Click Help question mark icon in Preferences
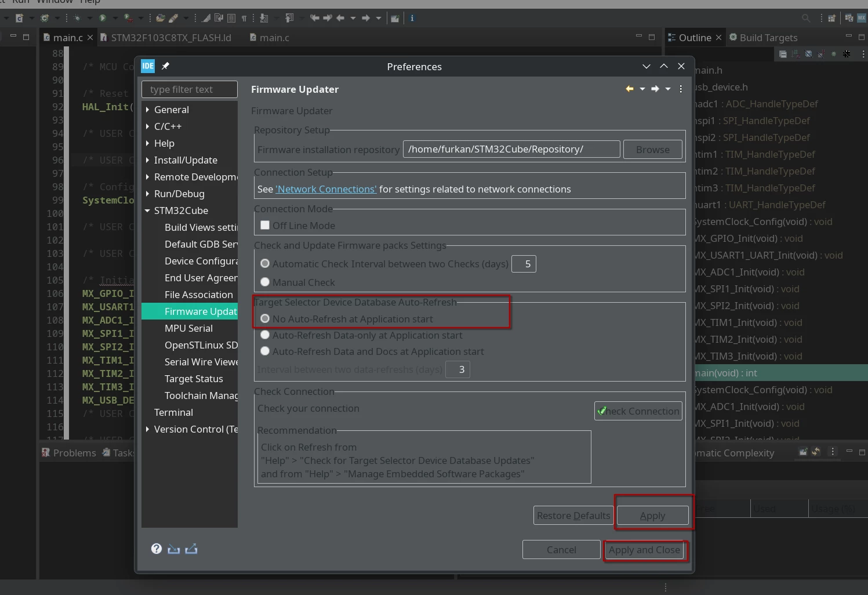Image resolution: width=868 pixels, height=595 pixels. 157,549
